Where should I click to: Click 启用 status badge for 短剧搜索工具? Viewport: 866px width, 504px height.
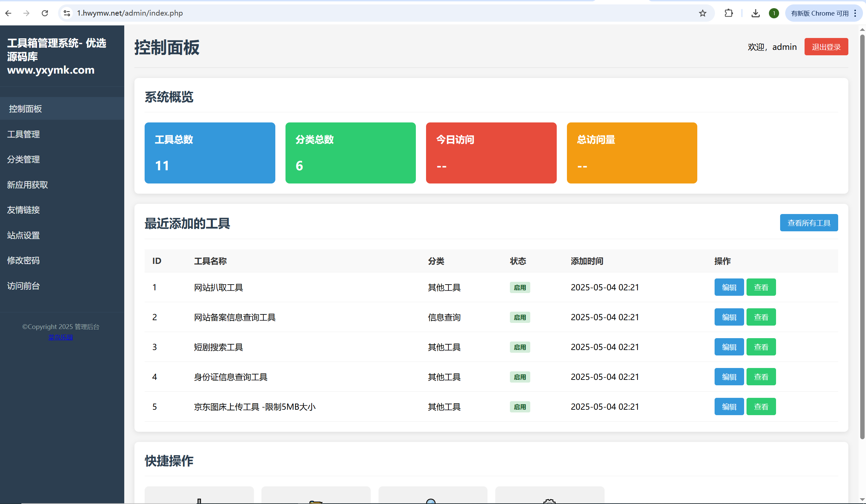click(520, 347)
